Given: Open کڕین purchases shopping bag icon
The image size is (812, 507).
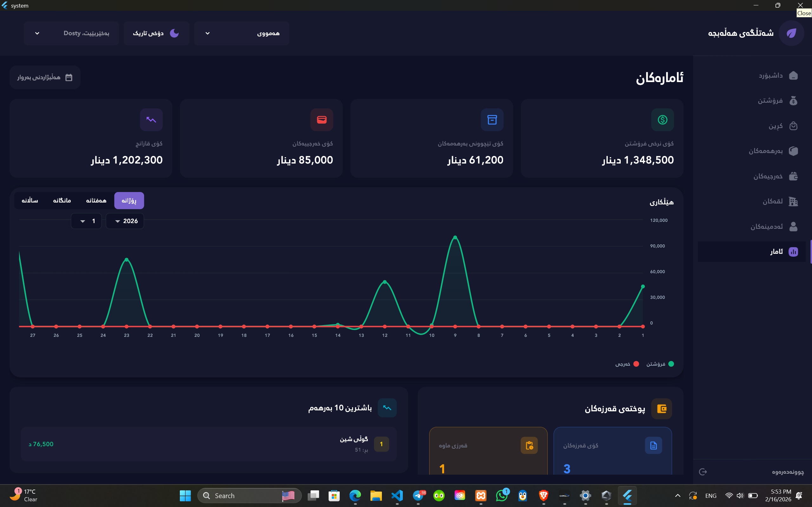Looking at the screenshot, I should [x=793, y=126].
